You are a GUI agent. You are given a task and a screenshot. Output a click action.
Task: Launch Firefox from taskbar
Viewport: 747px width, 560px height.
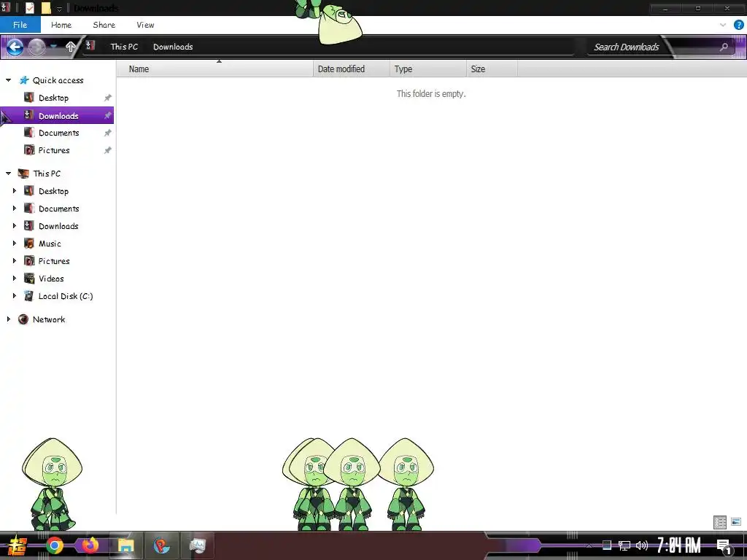(x=90, y=545)
